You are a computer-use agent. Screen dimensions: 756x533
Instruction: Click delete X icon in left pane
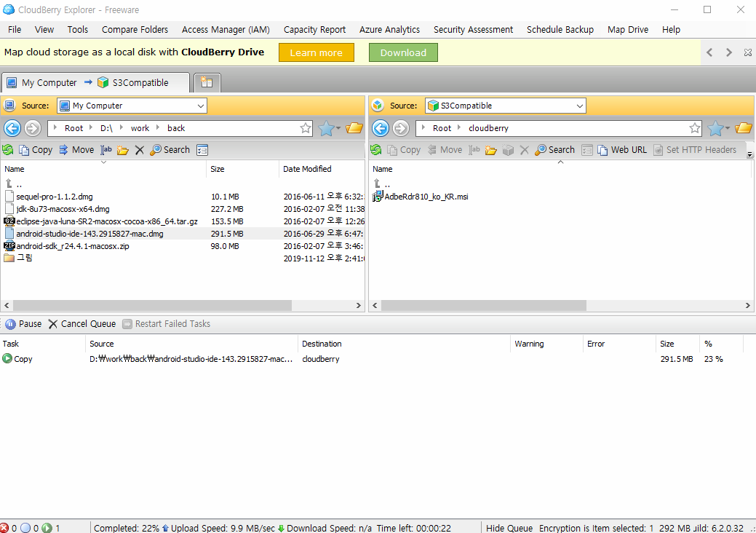(139, 150)
